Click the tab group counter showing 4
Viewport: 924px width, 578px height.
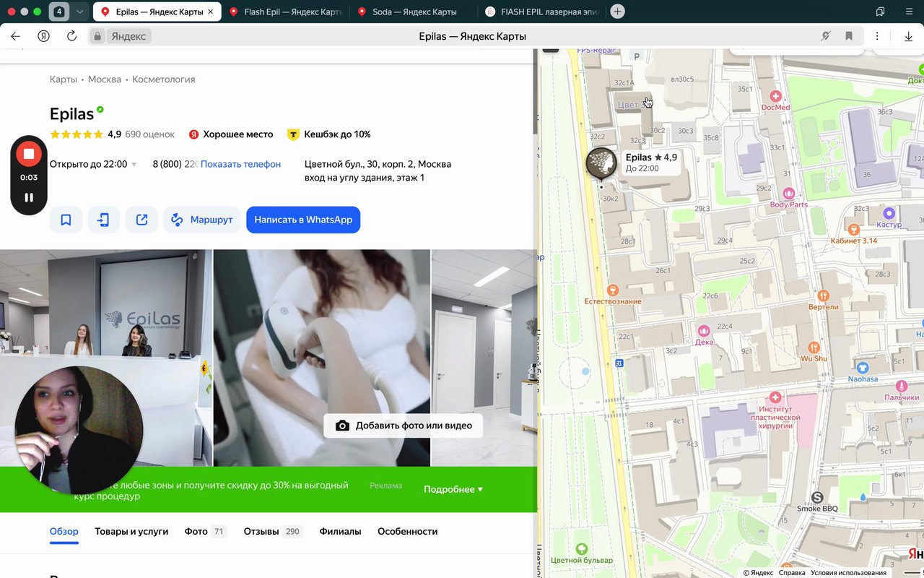58,12
